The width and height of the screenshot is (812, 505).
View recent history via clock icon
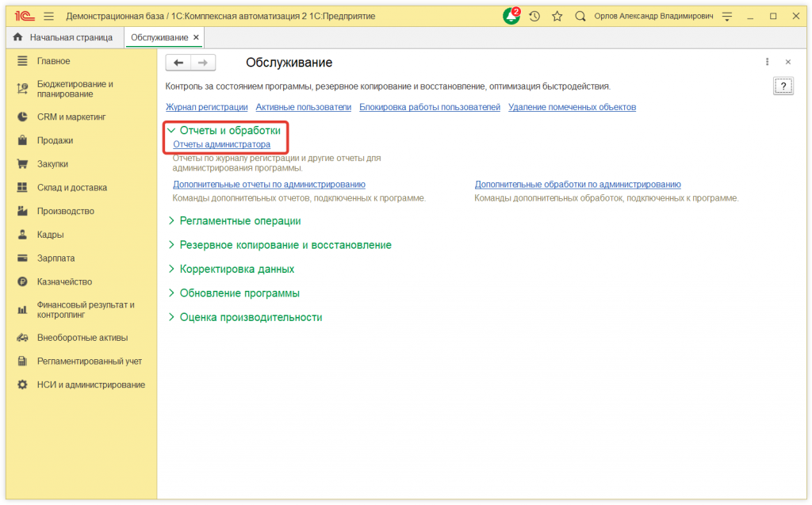coord(534,15)
